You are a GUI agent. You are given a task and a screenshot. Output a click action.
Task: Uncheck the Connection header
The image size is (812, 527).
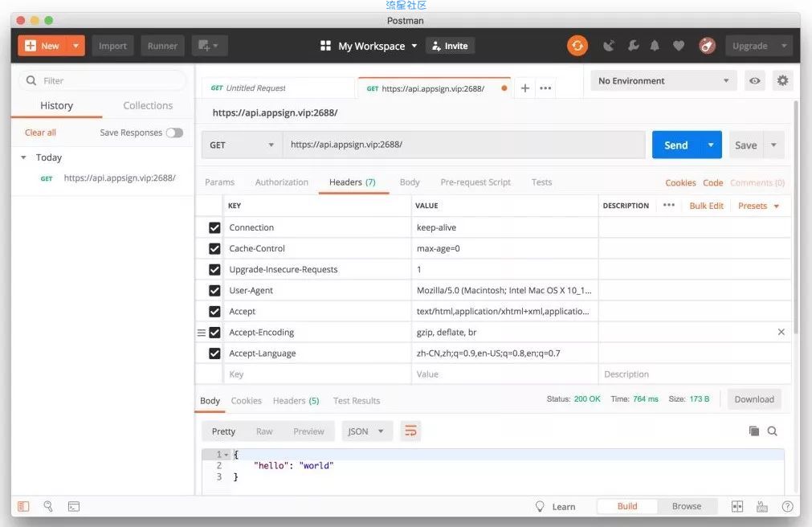click(214, 227)
